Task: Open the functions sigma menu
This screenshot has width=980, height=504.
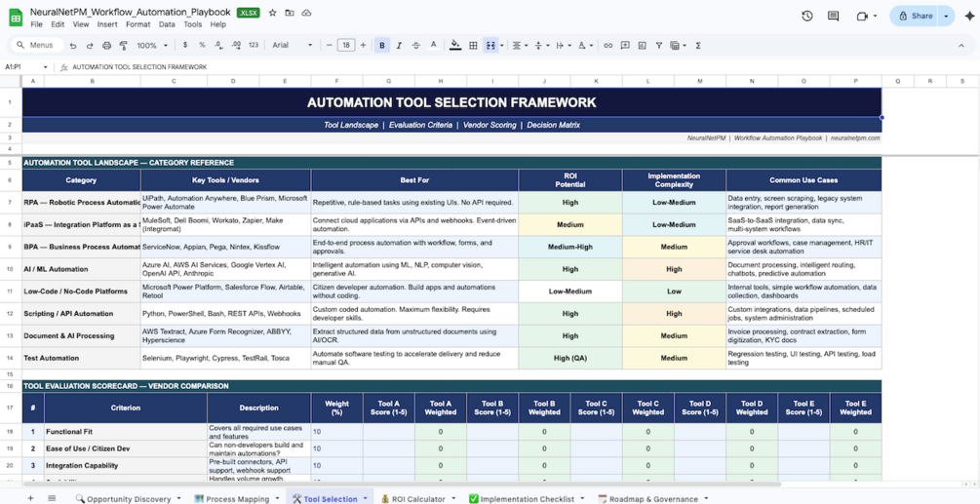Action: pos(697,46)
